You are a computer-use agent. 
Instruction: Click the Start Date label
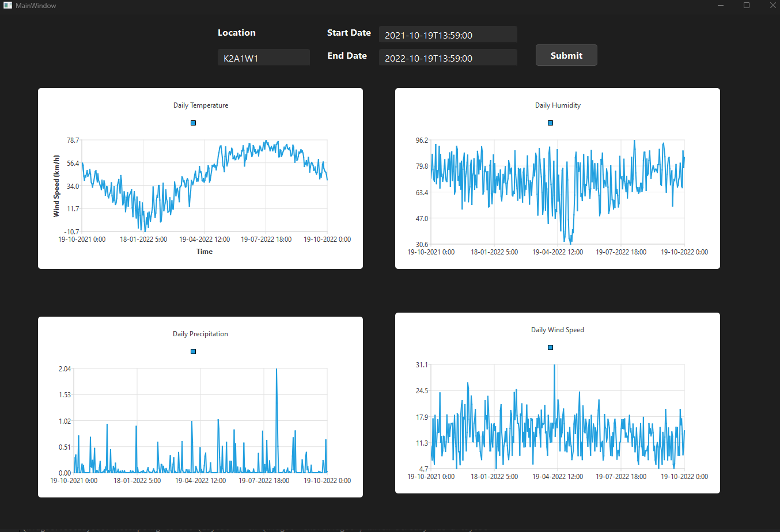click(349, 33)
